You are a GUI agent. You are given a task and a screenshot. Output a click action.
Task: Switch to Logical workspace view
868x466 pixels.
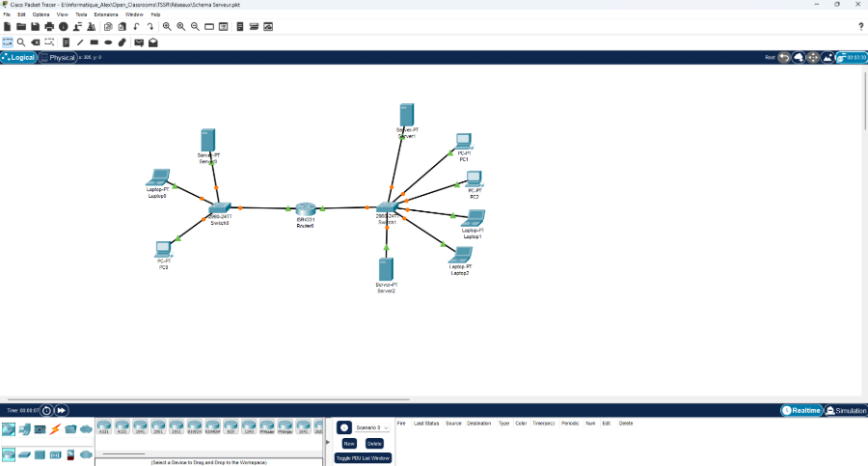(x=19, y=58)
